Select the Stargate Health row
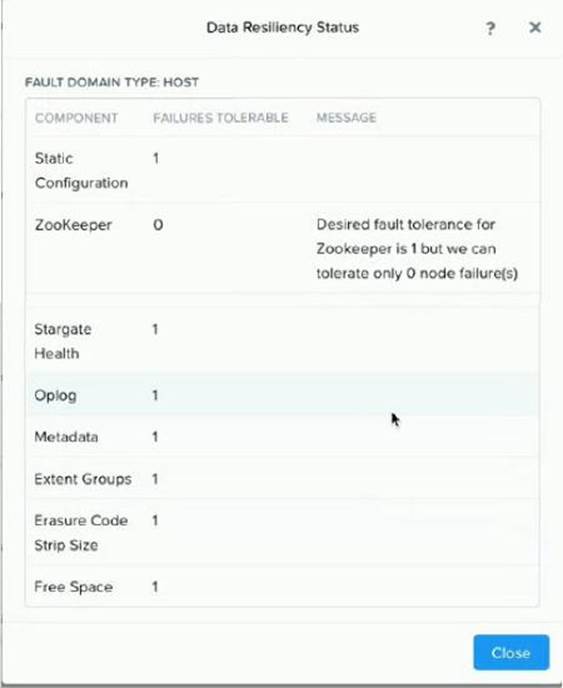563x688 pixels. (283, 341)
